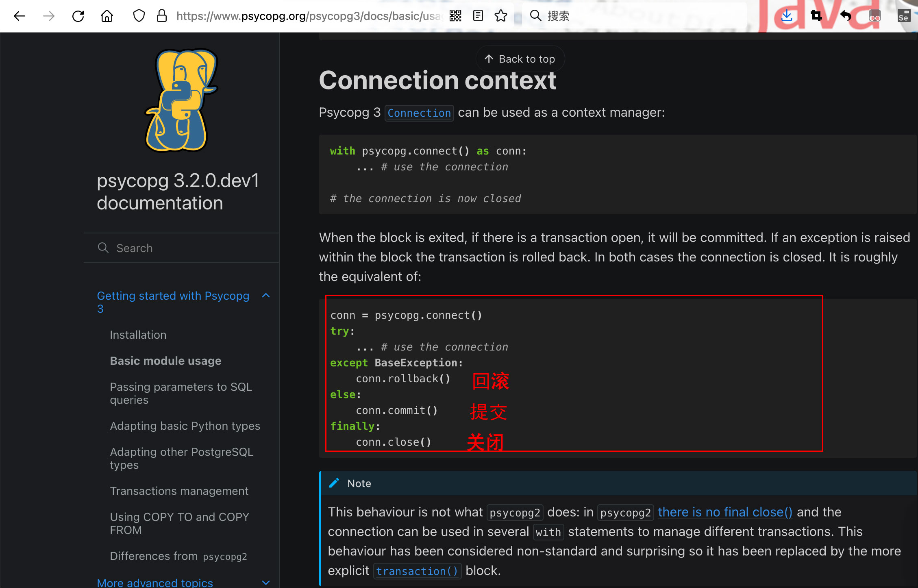Click the Back to top link
Image resolution: width=918 pixels, height=588 pixels.
[x=518, y=58]
